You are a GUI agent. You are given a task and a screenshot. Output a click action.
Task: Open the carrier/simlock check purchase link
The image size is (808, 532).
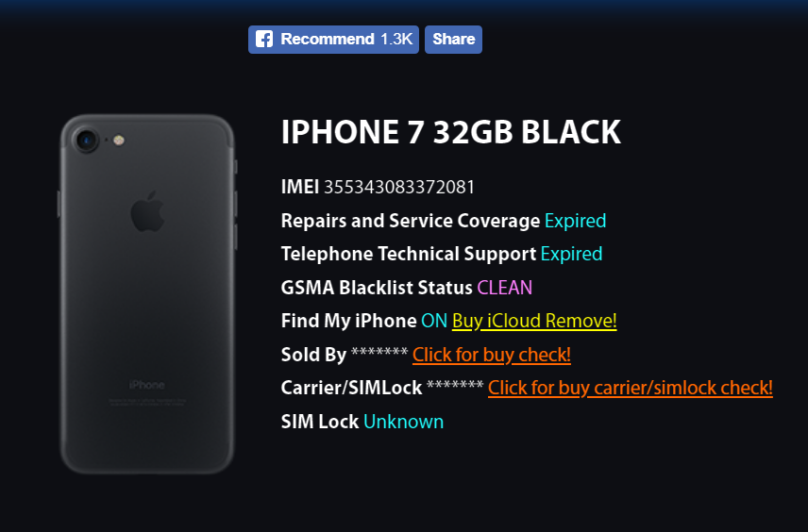pos(631,388)
